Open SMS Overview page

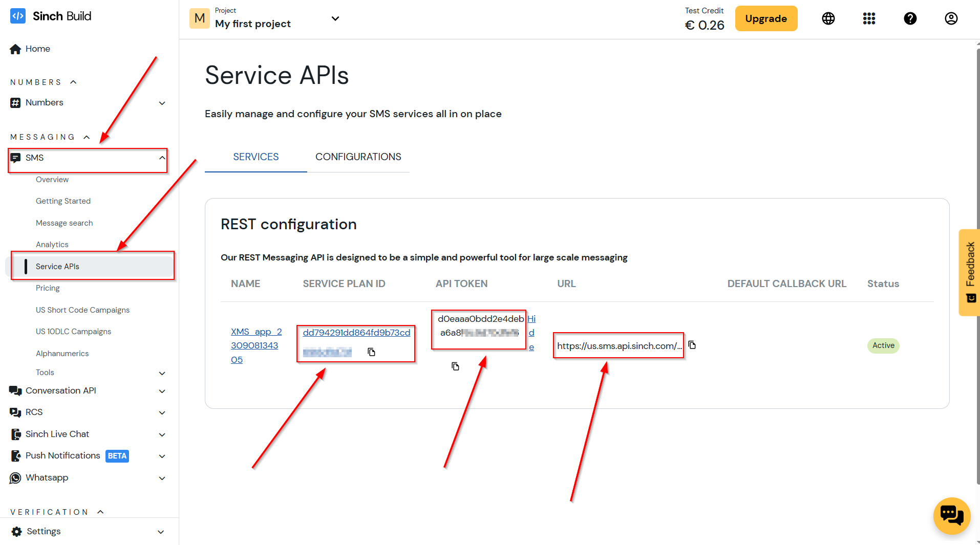point(52,180)
